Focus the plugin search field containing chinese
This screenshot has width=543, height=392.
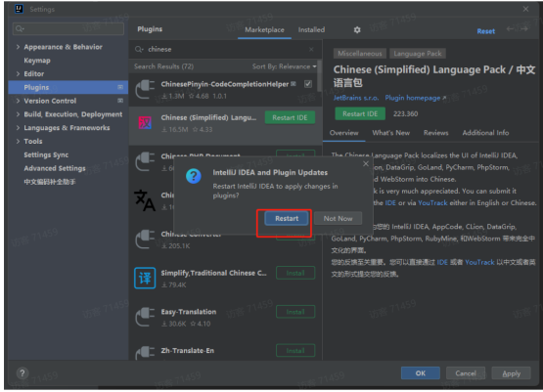click(225, 50)
